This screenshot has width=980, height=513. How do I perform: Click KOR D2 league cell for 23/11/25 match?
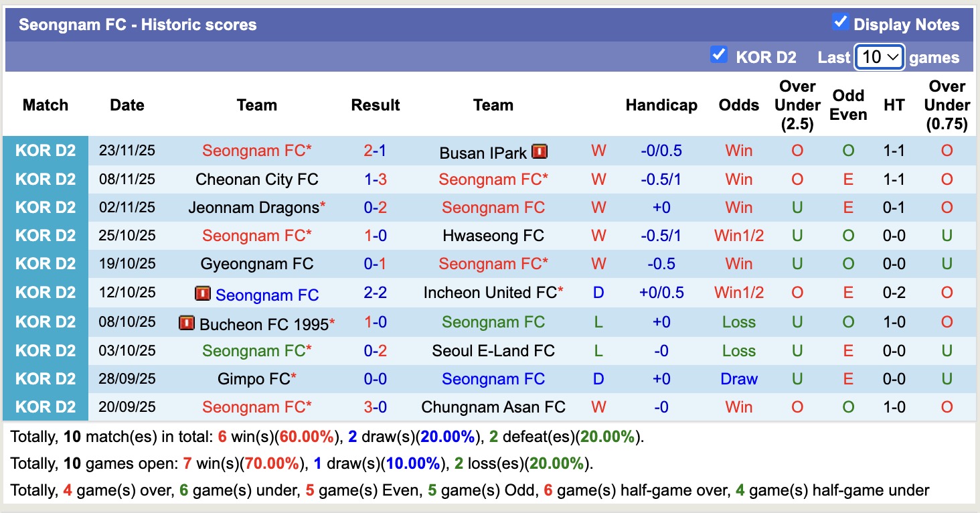click(x=46, y=151)
